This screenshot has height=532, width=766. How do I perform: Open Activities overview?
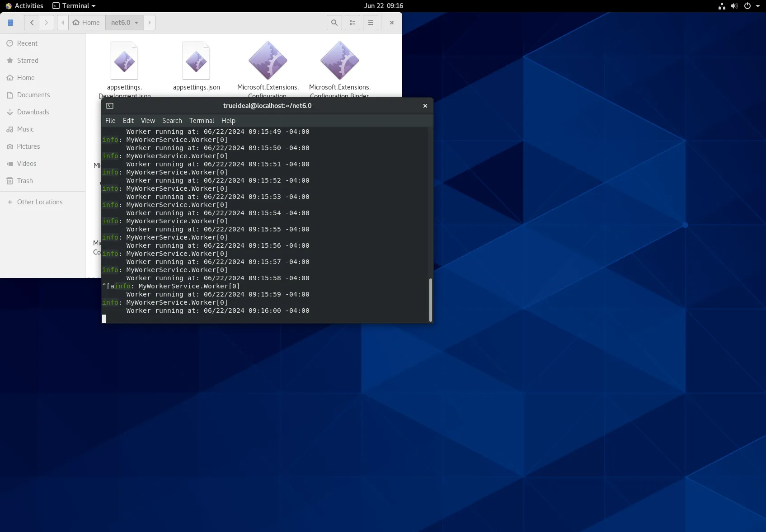coord(24,6)
